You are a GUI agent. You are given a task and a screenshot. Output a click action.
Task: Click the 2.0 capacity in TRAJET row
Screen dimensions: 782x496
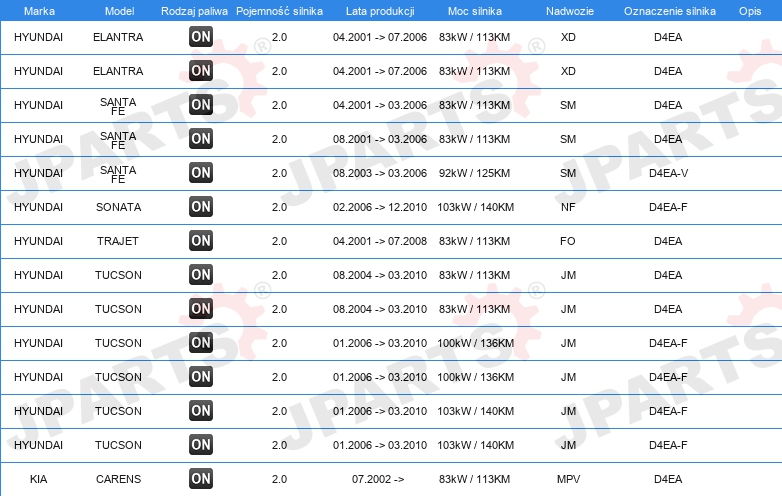pyautogui.click(x=279, y=241)
